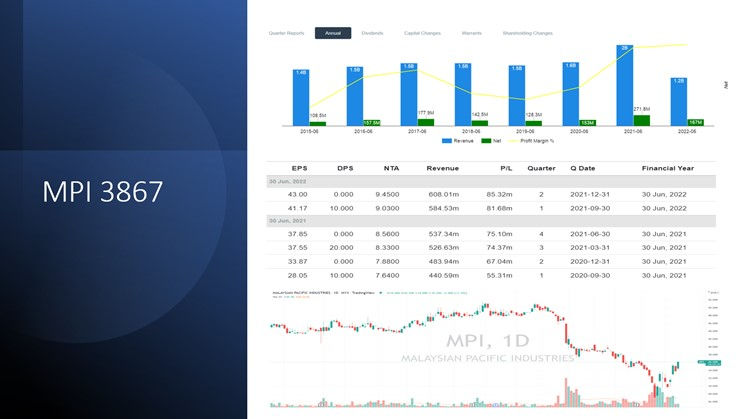The image size is (752, 419).
Task: Click the EPS value 43.00
Action: [x=297, y=195]
